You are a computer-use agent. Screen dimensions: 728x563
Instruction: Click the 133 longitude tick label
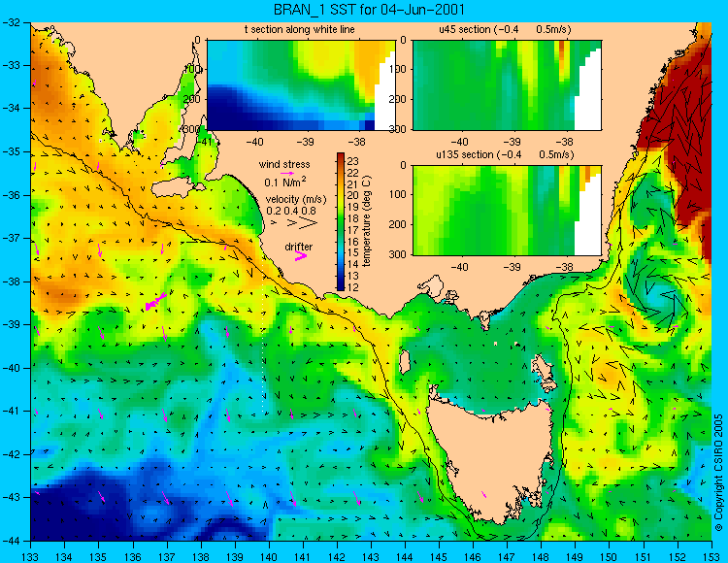tap(30, 557)
